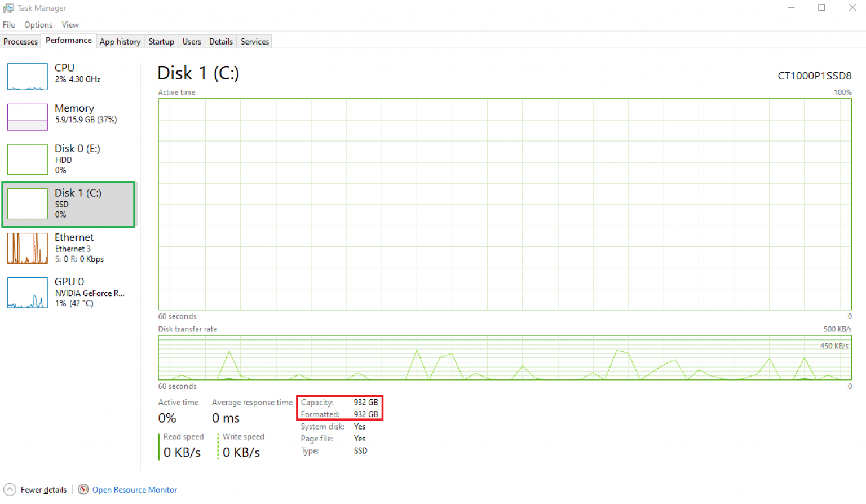Viewport: 866px width, 504px height.
Task: Open the Services tab
Action: coord(255,42)
